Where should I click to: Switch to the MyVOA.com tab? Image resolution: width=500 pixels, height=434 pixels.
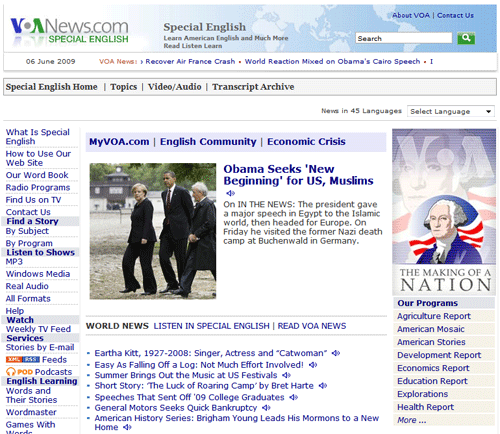point(119,142)
